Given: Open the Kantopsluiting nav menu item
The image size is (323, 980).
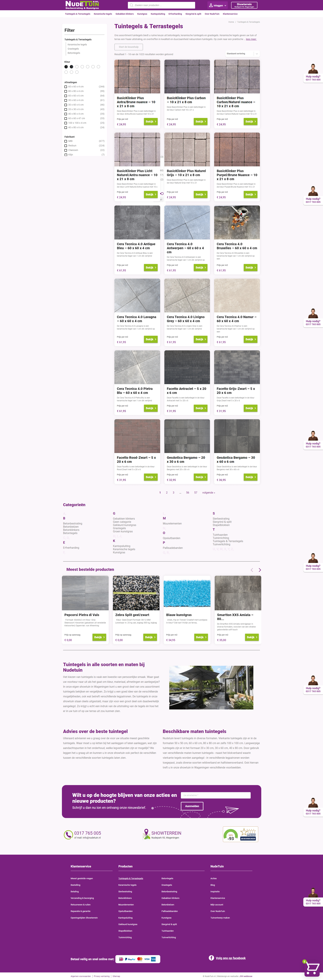Looking at the screenshot, I should 158,14.
